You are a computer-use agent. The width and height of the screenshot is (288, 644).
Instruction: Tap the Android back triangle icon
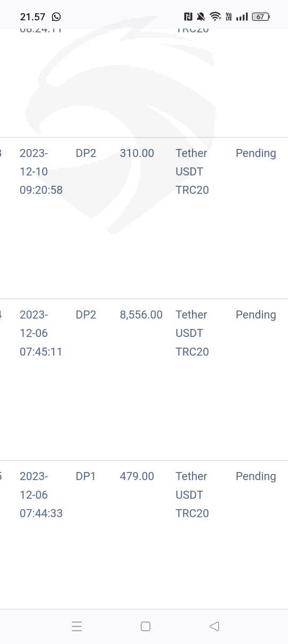click(x=214, y=626)
